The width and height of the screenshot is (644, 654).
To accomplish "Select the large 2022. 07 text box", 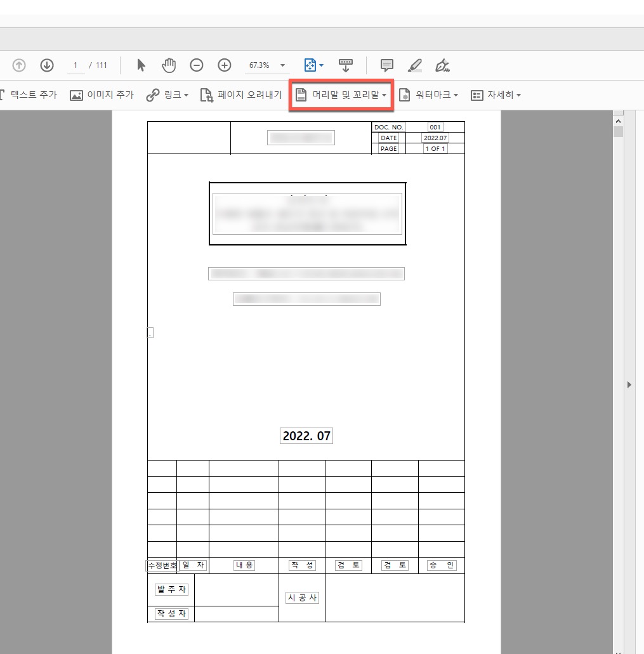I will (306, 436).
